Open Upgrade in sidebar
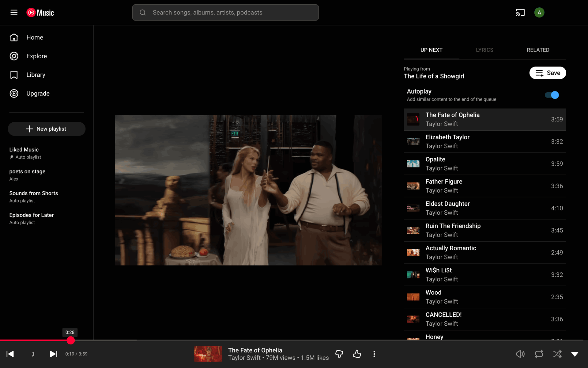 pos(47,94)
